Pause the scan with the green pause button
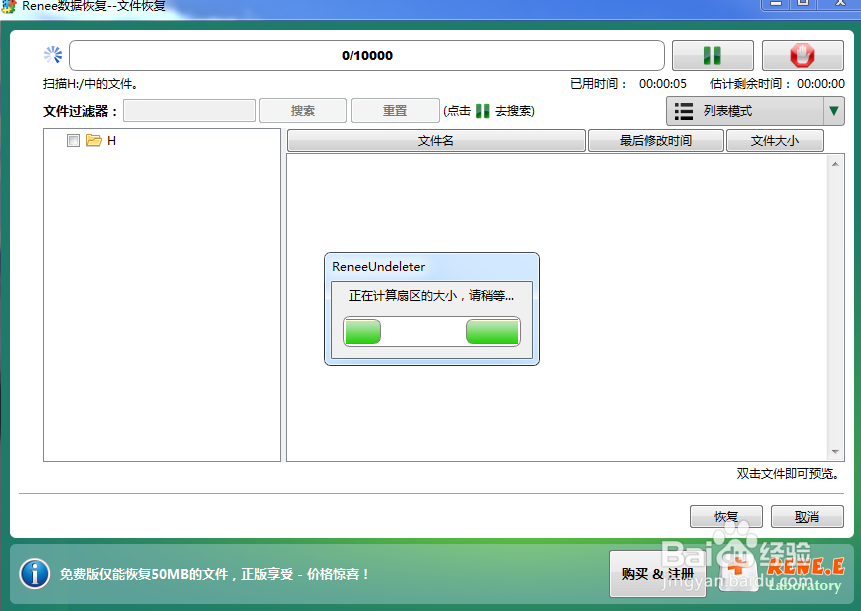The width and height of the screenshot is (861, 611). click(x=712, y=55)
